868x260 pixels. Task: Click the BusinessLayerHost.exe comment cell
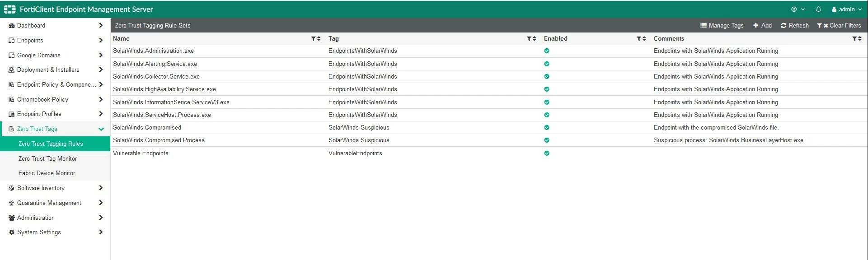728,140
